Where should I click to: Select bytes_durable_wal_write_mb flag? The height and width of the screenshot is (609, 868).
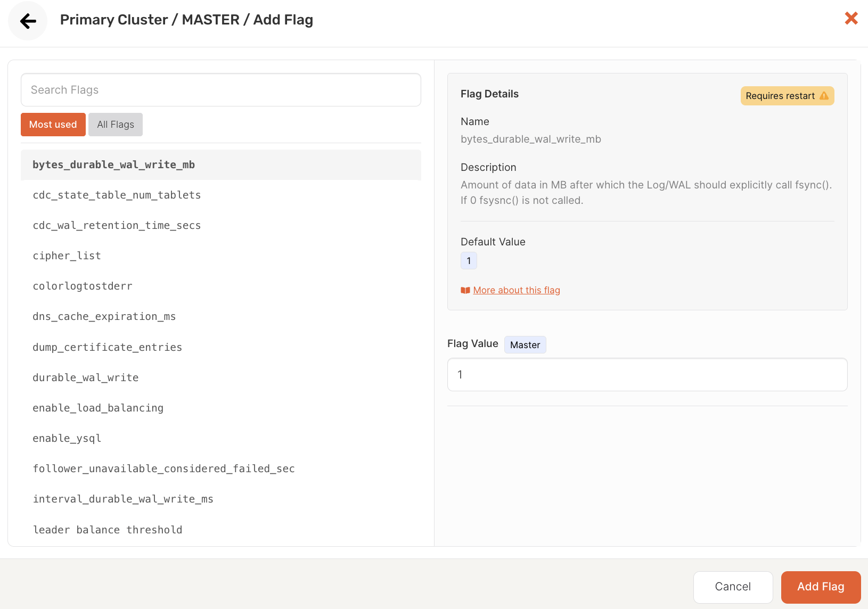pos(221,165)
